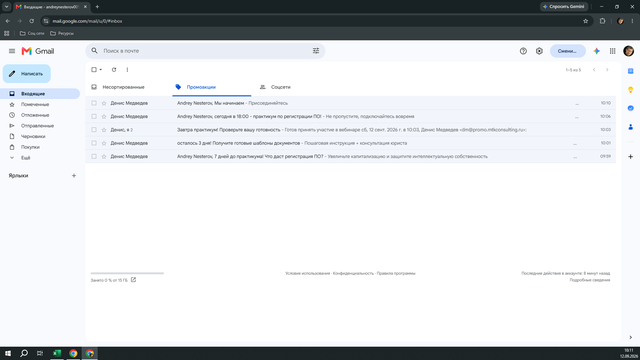Open the 'Ресурсы' bookmarks folder
Image resolution: width=640 pixels, height=360 pixels.
click(x=62, y=33)
